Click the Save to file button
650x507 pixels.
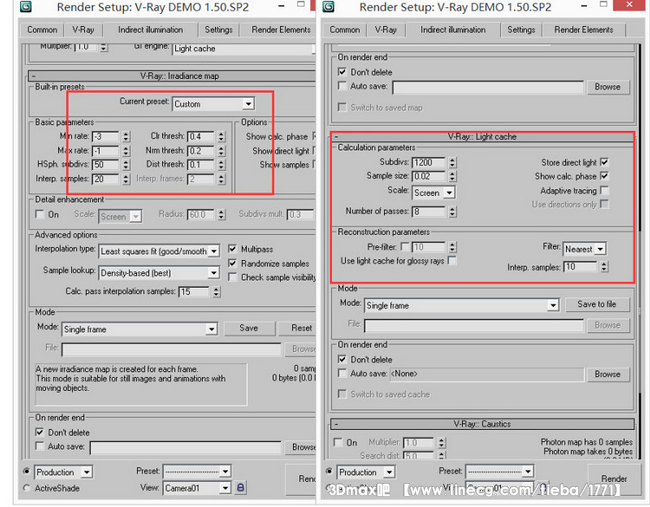pyautogui.click(x=597, y=304)
